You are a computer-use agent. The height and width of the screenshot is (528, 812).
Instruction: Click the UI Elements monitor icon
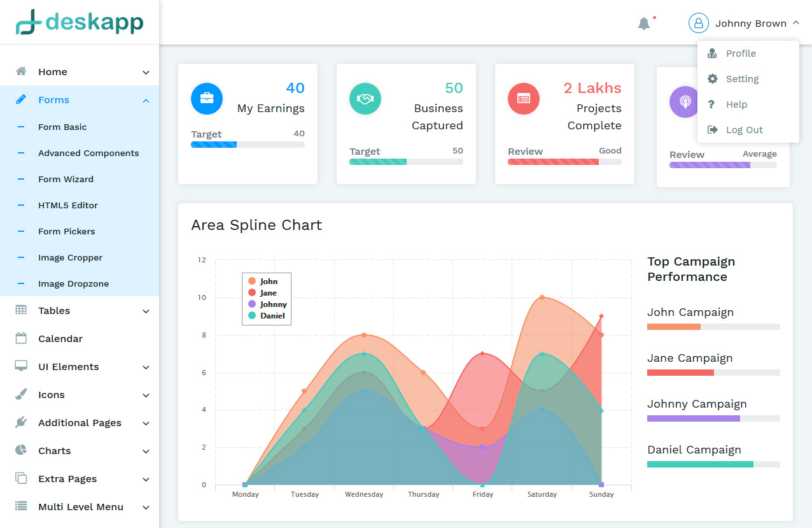point(23,366)
